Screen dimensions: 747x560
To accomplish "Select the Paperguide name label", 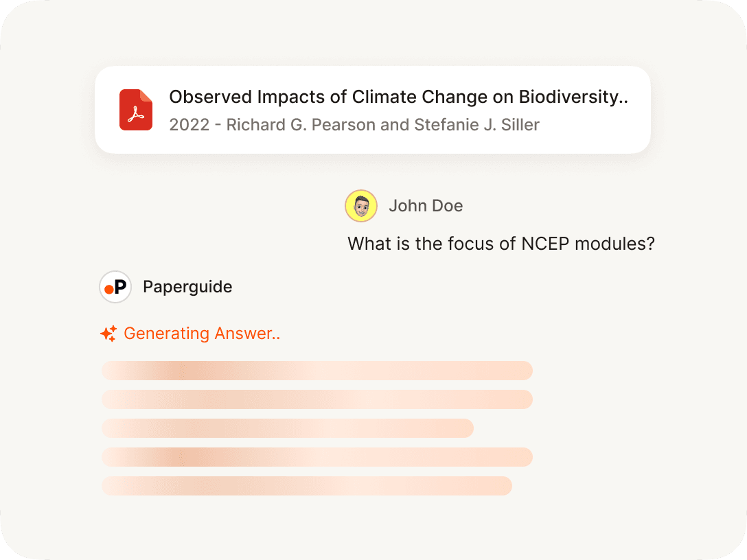I will click(187, 287).
